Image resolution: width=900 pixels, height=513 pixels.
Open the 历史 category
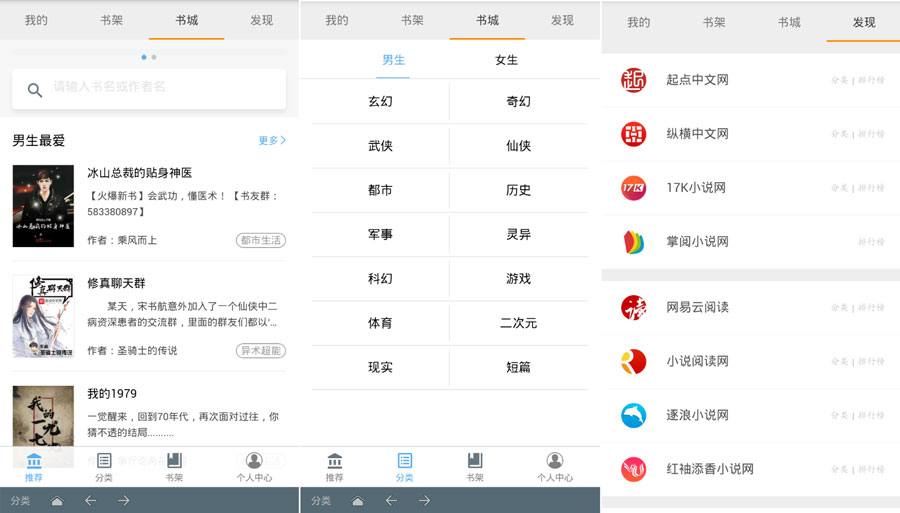(518, 190)
